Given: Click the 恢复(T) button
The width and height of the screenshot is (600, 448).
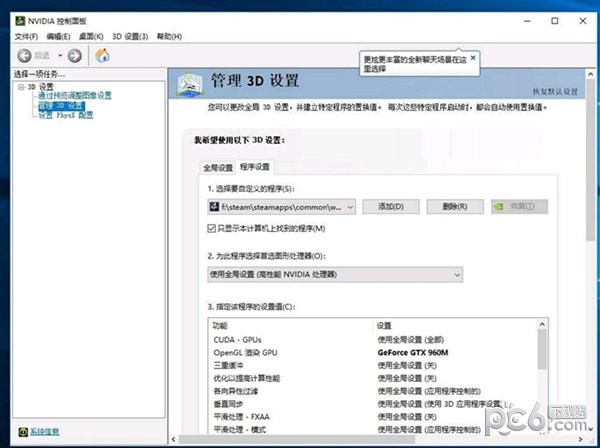Looking at the screenshot, I should coord(519,207).
